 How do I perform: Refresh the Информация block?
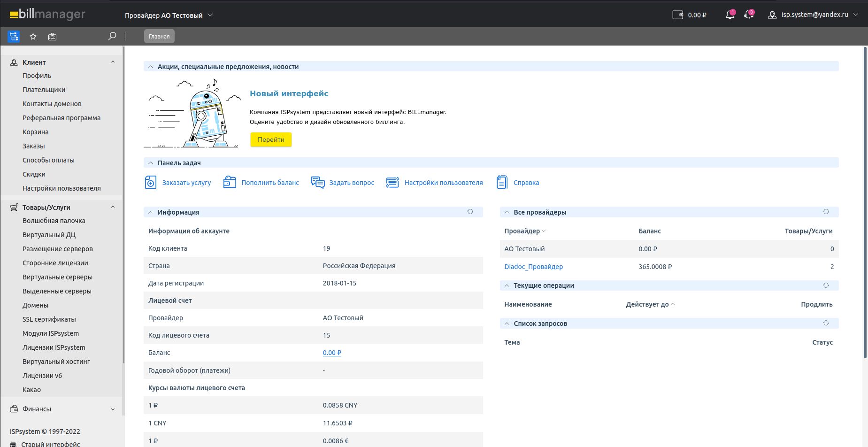[x=470, y=212]
